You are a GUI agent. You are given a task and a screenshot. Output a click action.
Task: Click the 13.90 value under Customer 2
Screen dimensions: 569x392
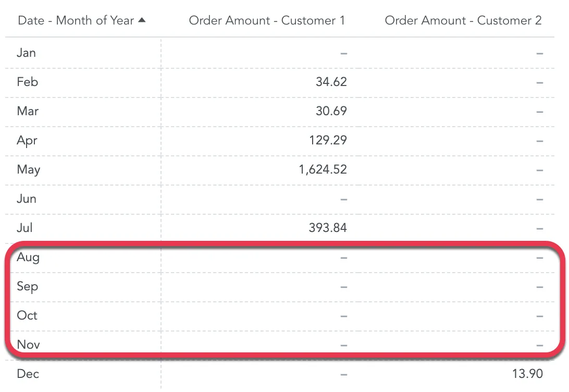(528, 374)
